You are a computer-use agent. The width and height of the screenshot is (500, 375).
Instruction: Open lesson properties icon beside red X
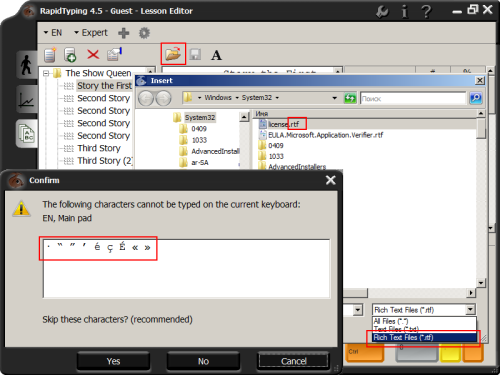[114, 54]
